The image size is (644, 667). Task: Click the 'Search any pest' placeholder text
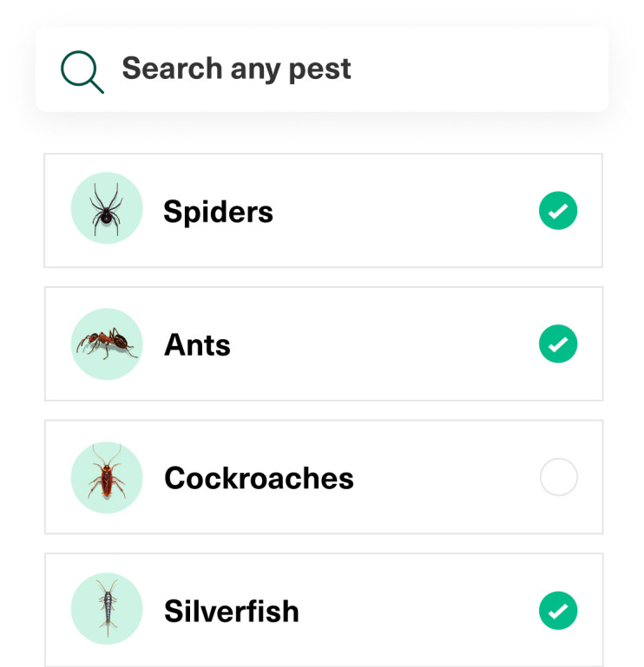pyautogui.click(x=236, y=69)
